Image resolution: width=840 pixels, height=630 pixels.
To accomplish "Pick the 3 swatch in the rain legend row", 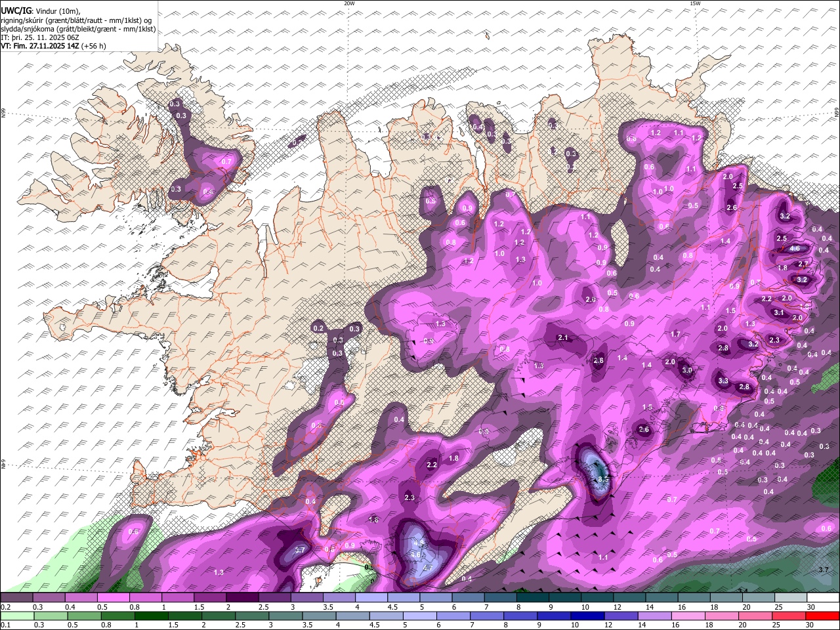I will coord(285,616).
